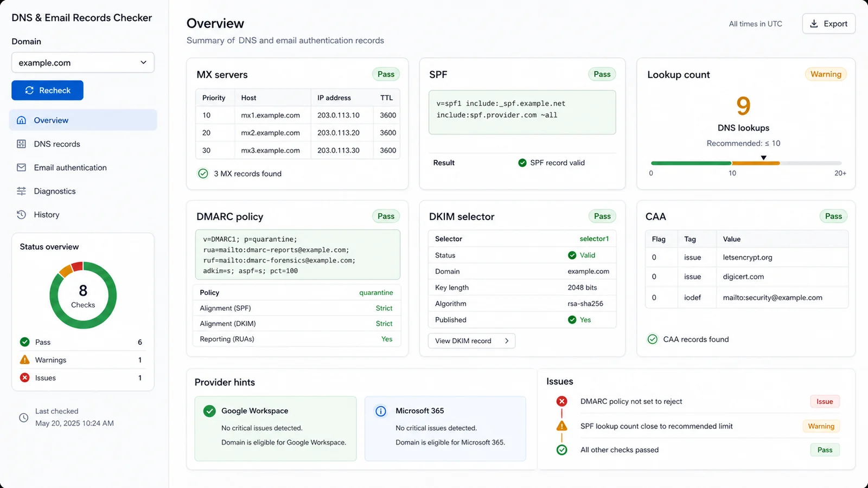The height and width of the screenshot is (488, 868).
Task: Click mailto:security@example.com value
Action: coord(773,298)
